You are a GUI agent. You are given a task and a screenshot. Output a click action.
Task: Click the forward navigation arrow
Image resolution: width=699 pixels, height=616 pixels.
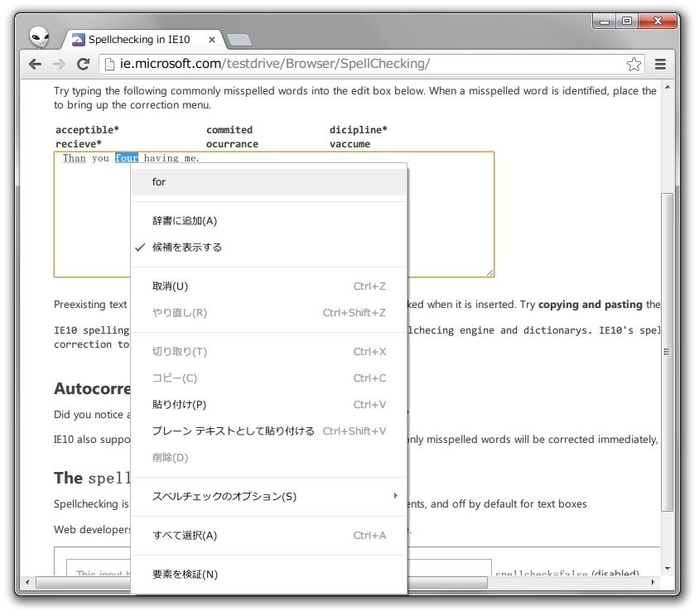[58, 64]
